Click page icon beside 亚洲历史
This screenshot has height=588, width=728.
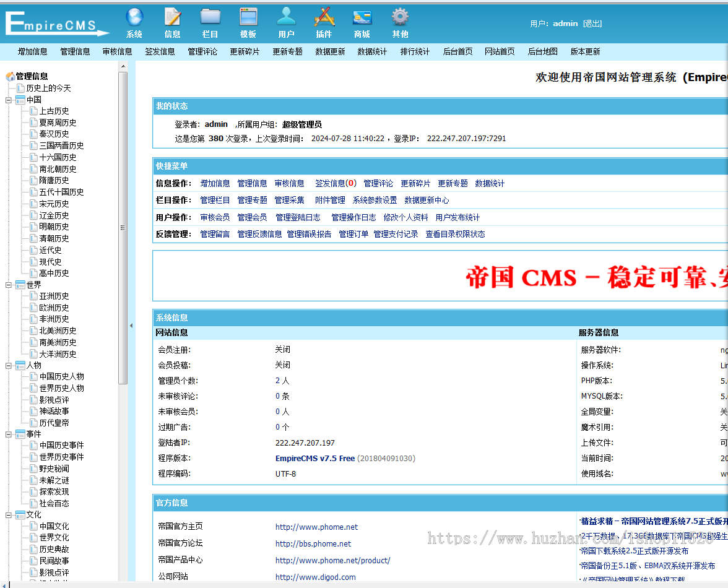34,296
